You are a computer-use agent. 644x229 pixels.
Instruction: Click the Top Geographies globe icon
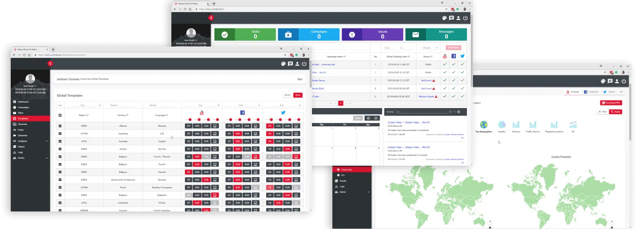point(484,125)
